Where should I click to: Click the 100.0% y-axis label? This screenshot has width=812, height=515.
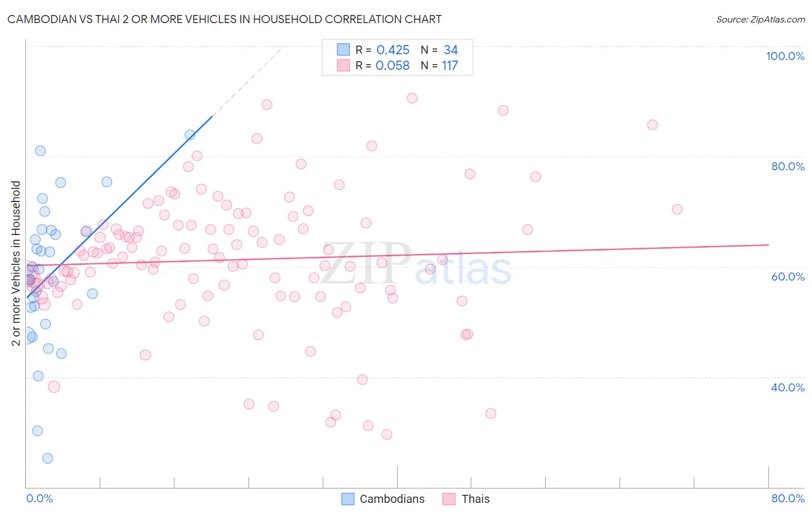[x=785, y=56]
